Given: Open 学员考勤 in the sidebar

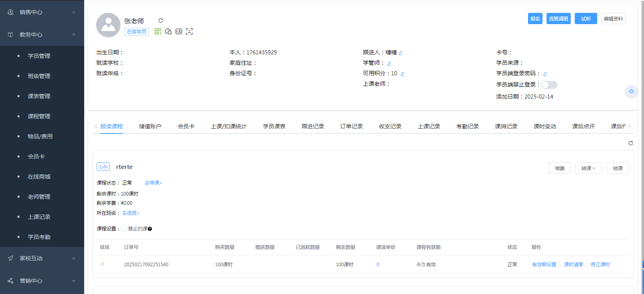Looking at the screenshot, I should (39, 237).
